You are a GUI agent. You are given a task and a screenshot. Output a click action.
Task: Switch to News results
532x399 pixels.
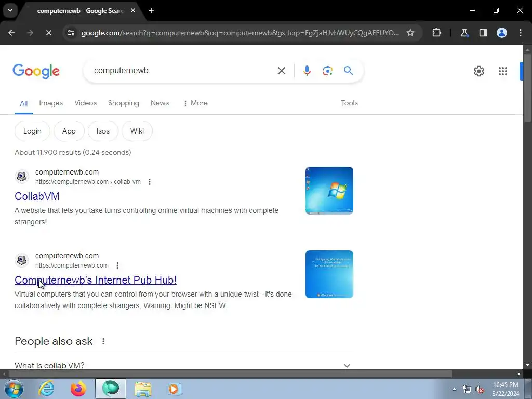[x=159, y=103]
